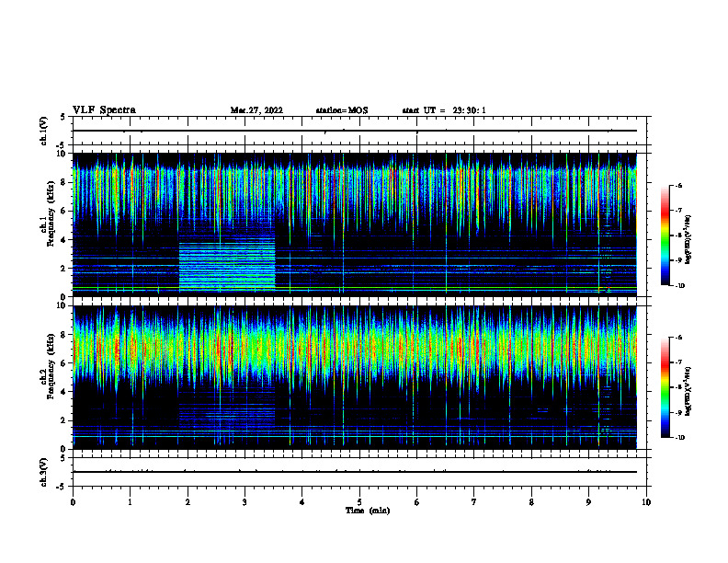This screenshot has width=728, height=563.
Task: Click the ch.2 color scale log(PSD) units label
Action: pos(688,392)
